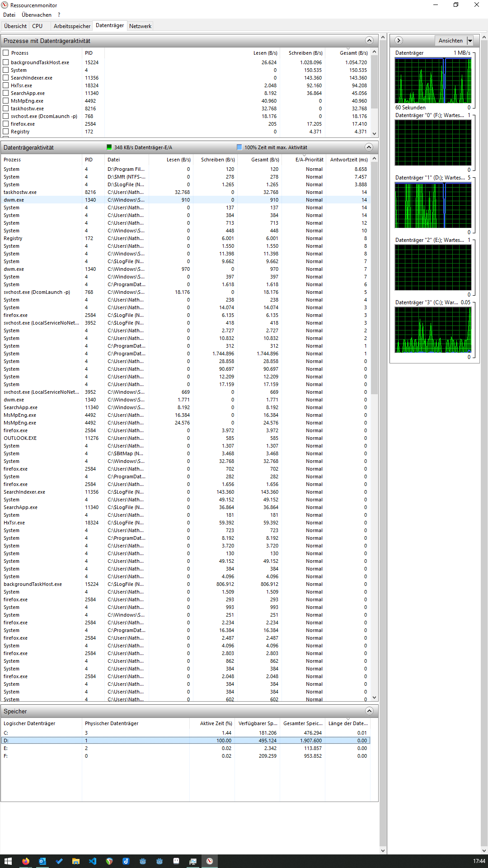Image resolution: width=488 pixels, height=868 pixels.
Task: Click green Datenträger-E/A legend swatch
Action: [109, 147]
